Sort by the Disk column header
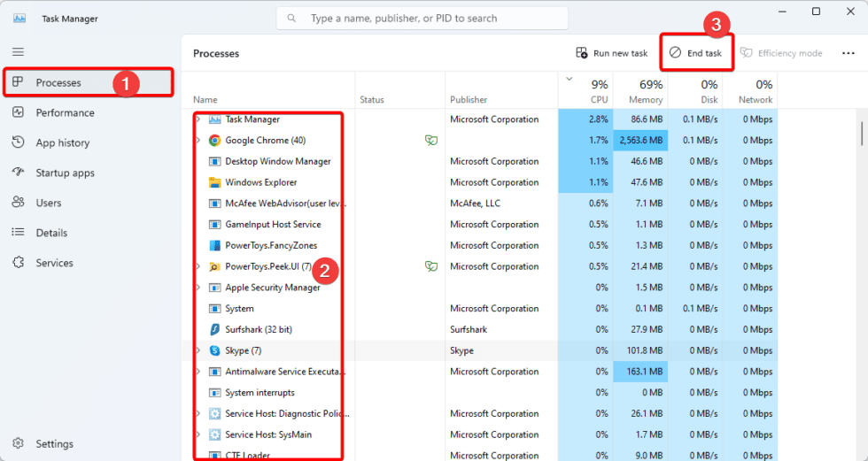868x461 pixels. (695, 90)
